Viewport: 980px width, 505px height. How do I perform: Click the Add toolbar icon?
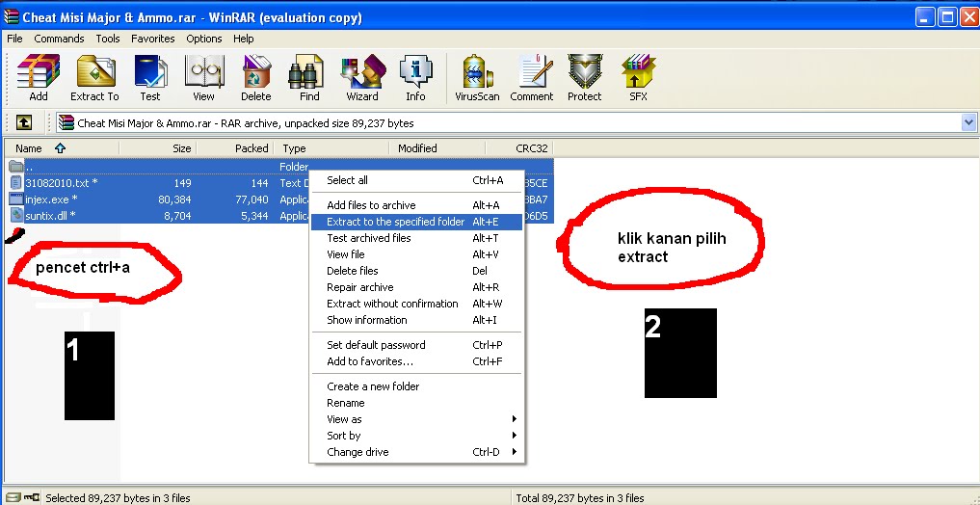[x=39, y=70]
